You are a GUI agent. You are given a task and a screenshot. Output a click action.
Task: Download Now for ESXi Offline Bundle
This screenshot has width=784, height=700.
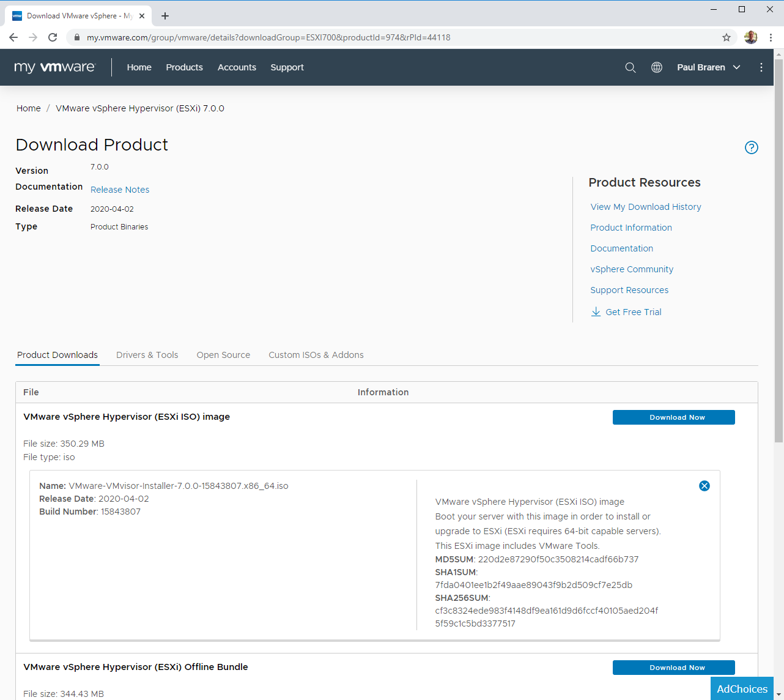tap(674, 668)
